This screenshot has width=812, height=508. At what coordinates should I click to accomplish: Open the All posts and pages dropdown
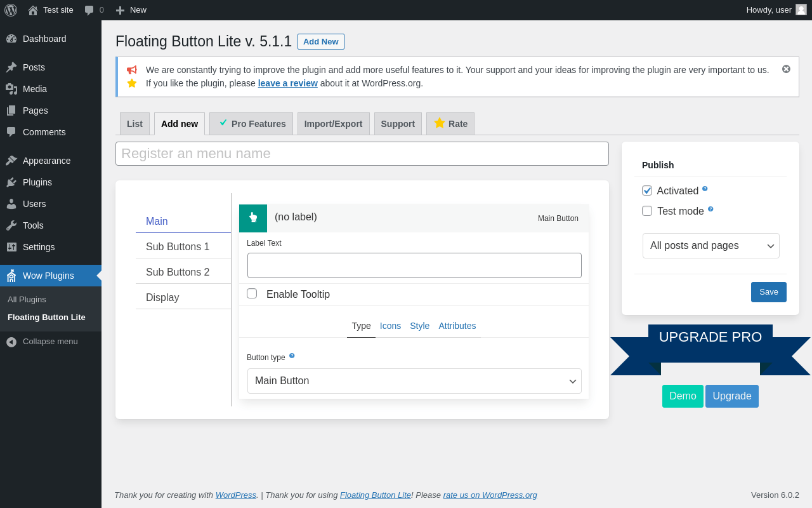[x=710, y=246]
